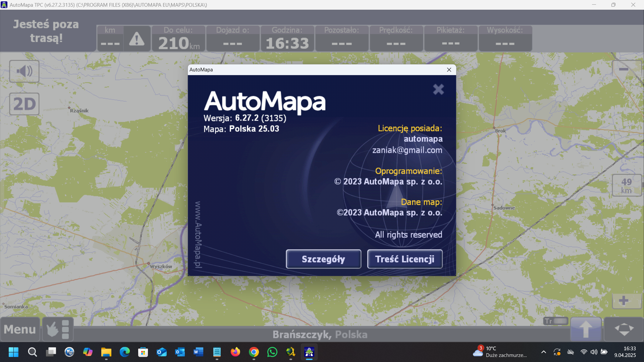Click the Godzina 16:33 clock panel
The width and height of the screenshot is (644, 362).
tap(287, 39)
